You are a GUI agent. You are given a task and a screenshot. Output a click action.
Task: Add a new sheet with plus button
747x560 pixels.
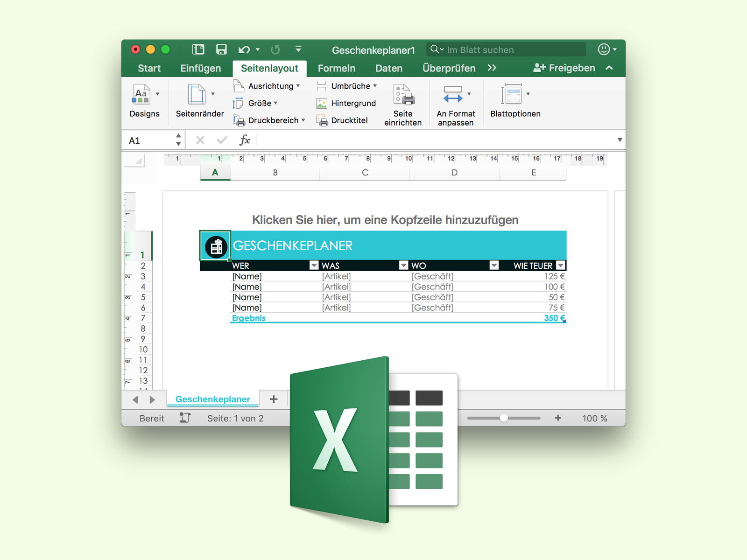point(274,399)
